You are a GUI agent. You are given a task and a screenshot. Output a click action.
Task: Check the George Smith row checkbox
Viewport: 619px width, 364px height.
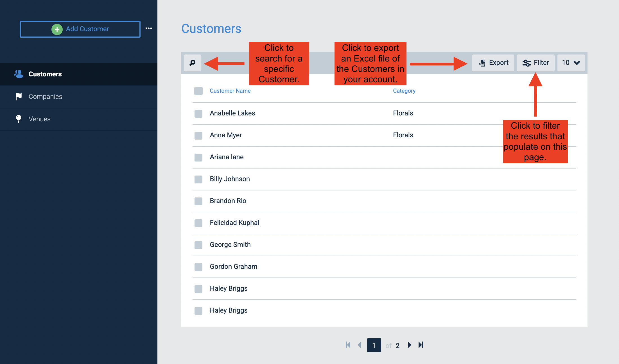tap(198, 245)
